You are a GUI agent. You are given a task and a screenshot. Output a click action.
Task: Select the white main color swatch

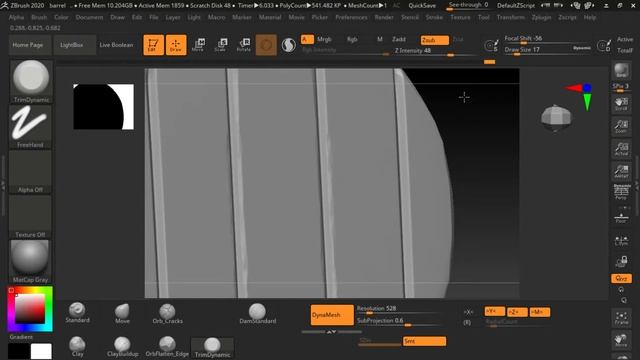(41, 351)
